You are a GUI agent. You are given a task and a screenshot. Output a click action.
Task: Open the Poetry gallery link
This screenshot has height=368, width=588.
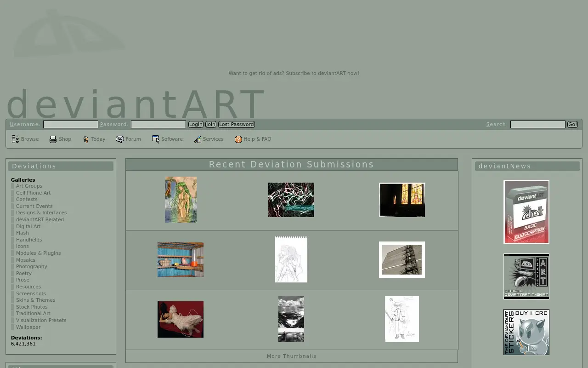24,273
